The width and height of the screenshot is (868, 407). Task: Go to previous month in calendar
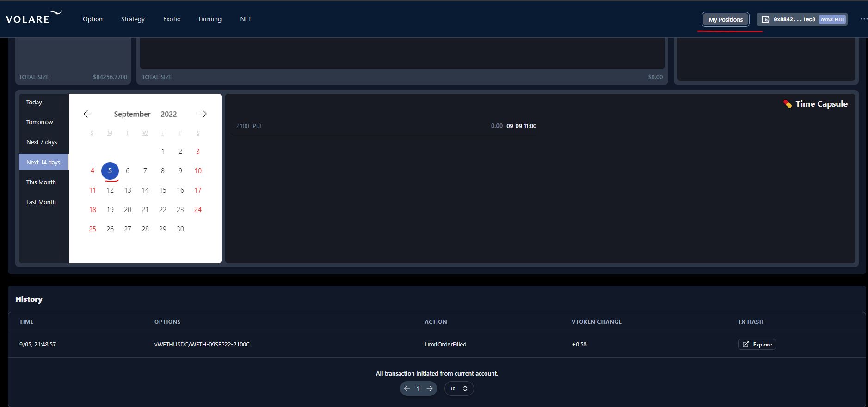coord(87,114)
